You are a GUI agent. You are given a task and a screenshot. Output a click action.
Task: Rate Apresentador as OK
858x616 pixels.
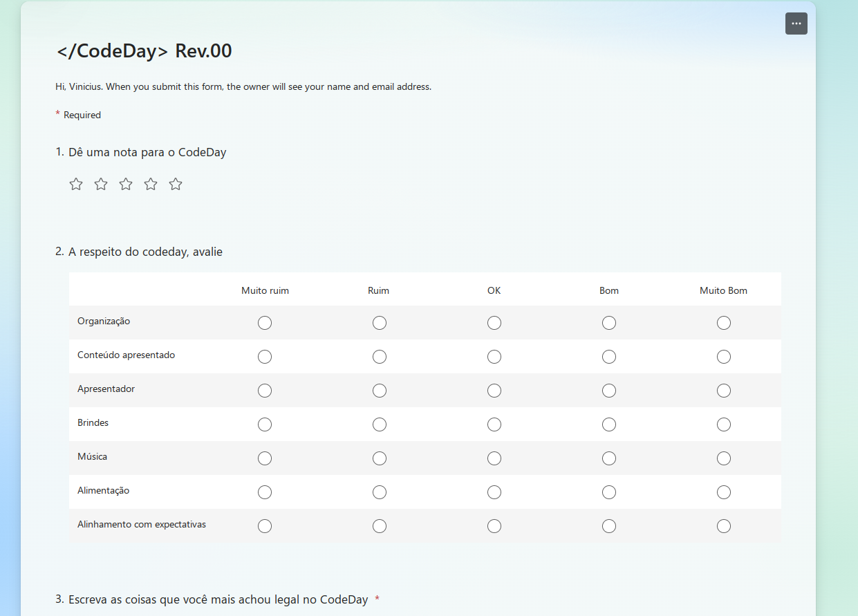494,391
